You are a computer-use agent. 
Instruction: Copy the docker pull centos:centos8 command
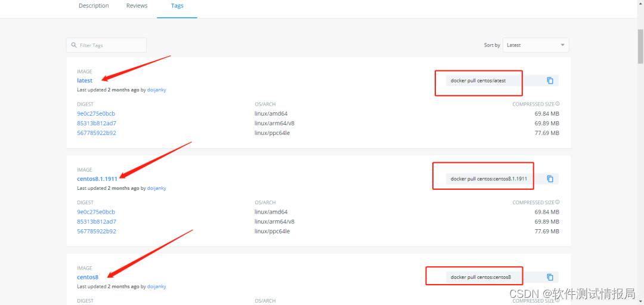click(x=550, y=277)
